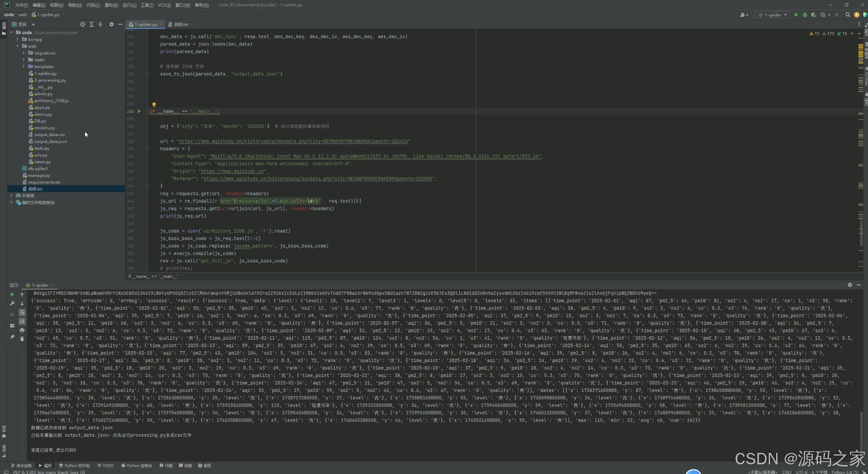Pin the 1-spider run tab

click(x=12, y=337)
